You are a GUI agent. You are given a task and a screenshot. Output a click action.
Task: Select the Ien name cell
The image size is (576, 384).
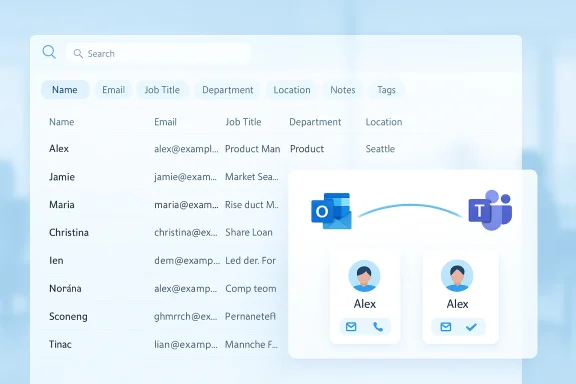56,261
